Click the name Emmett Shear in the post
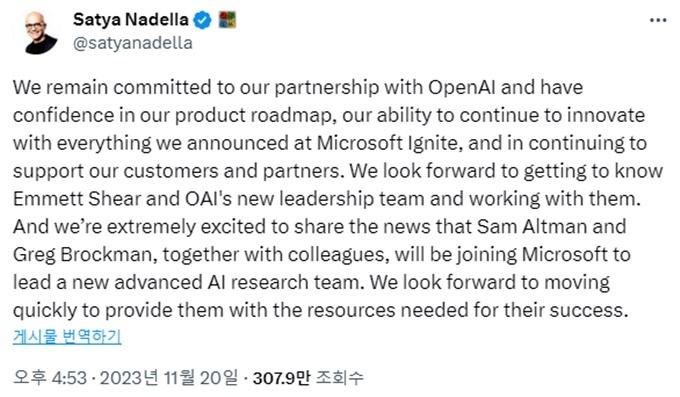Image resolution: width=680 pixels, height=397 pixels. click(77, 199)
